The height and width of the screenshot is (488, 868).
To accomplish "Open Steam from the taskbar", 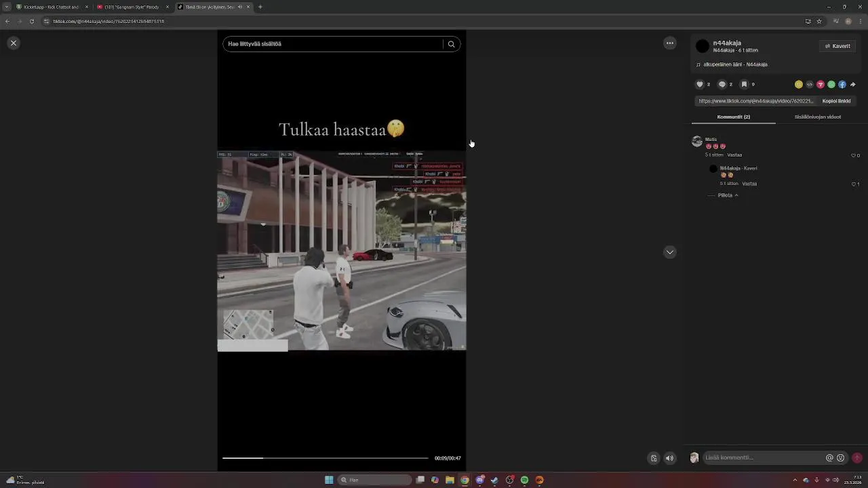I will tap(494, 480).
